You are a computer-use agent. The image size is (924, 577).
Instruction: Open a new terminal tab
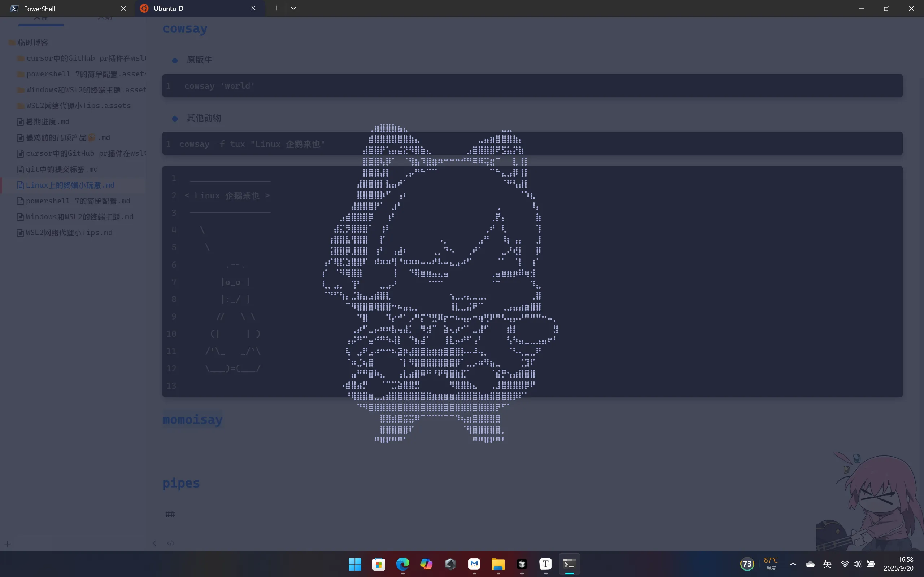pos(277,8)
